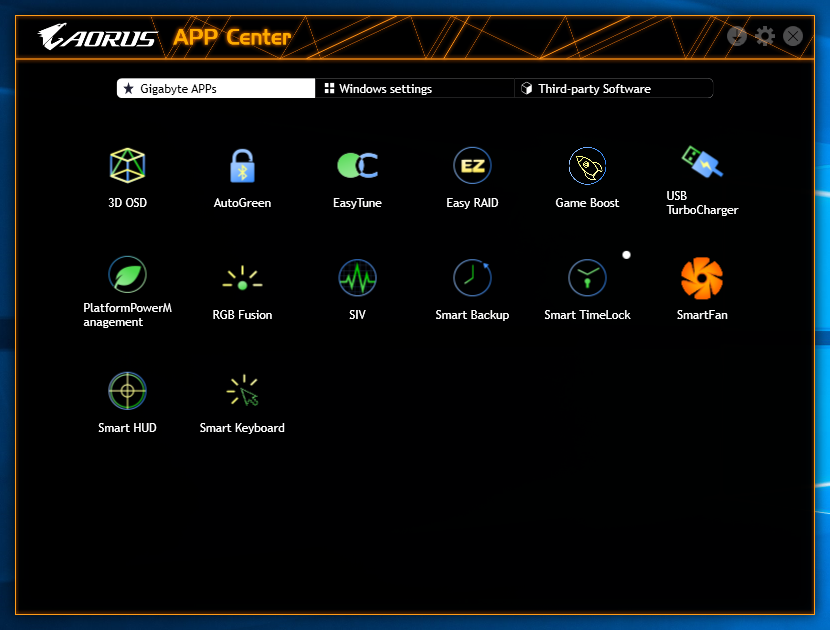Switch to the Windows settings tab
Image resolution: width=830 pixels, height=630 pixels.
414,88
